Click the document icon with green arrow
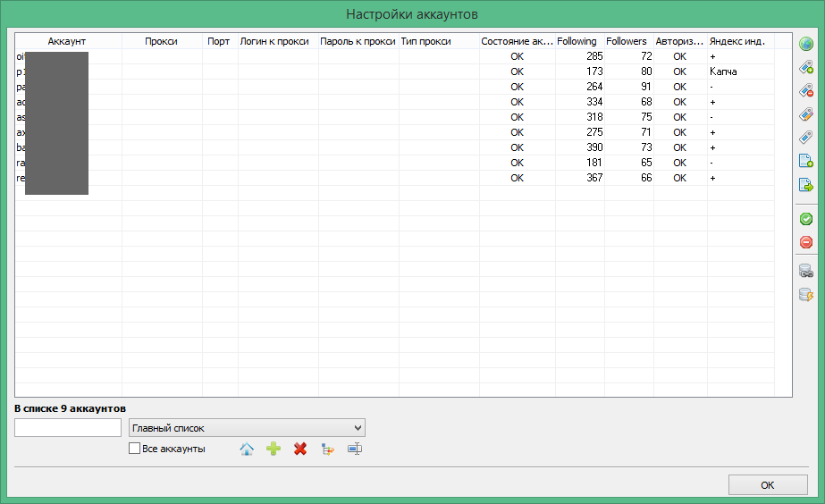 (805, 185)
